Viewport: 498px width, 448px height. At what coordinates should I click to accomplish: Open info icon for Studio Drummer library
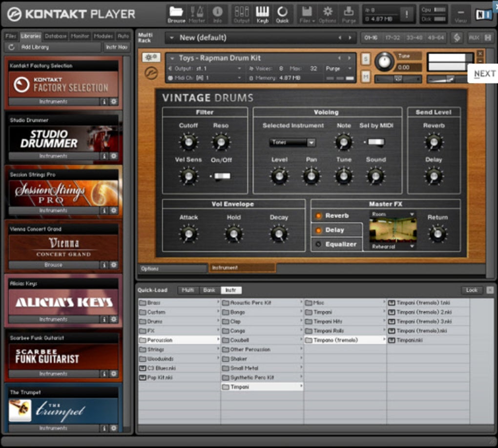[x=104, y=156]
